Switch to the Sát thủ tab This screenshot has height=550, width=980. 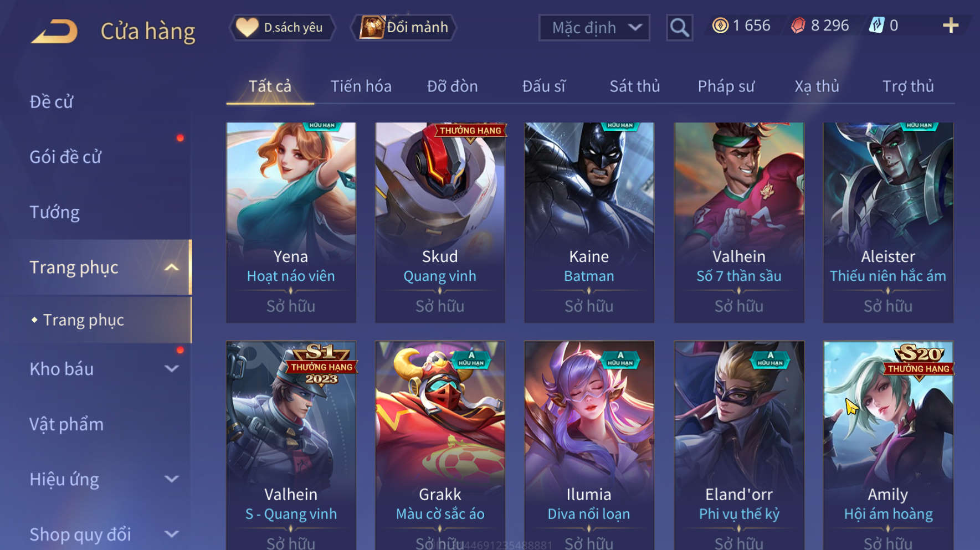pos(635,86)
